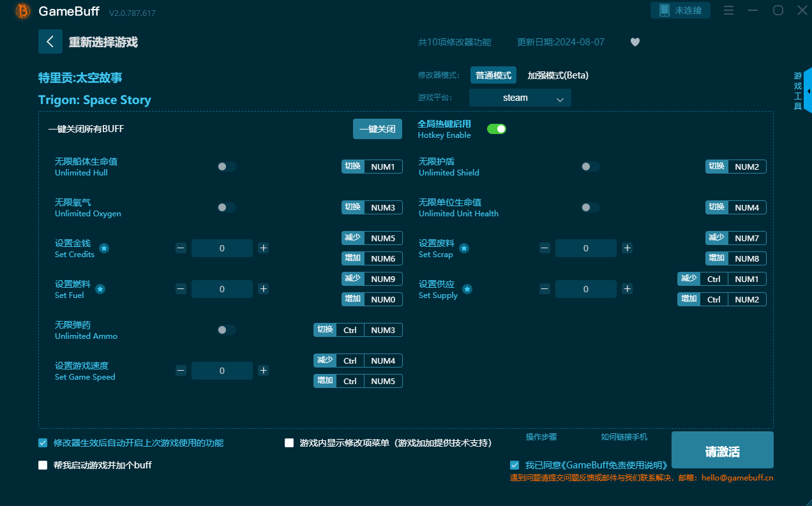The width and height of the screenshot is (812, 506).
Task: Toggle Unlimited Hull switch
Action: click(x=226, y=167)
